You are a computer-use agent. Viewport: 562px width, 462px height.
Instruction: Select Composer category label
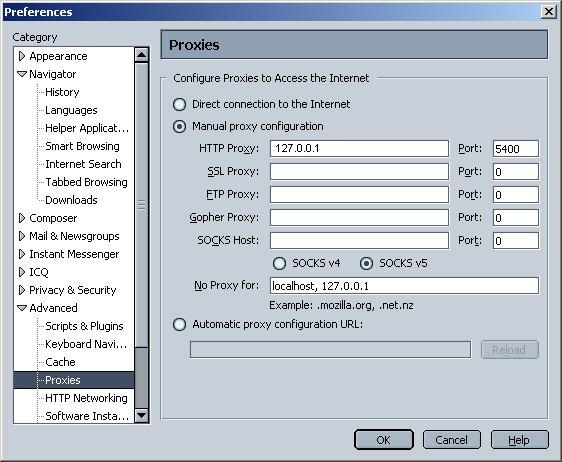(x=53, y=218)
